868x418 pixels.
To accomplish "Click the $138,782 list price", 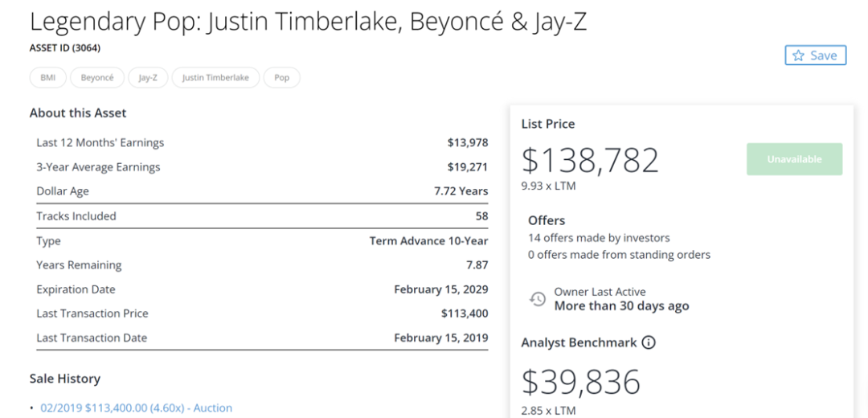I will pos(591,161).
